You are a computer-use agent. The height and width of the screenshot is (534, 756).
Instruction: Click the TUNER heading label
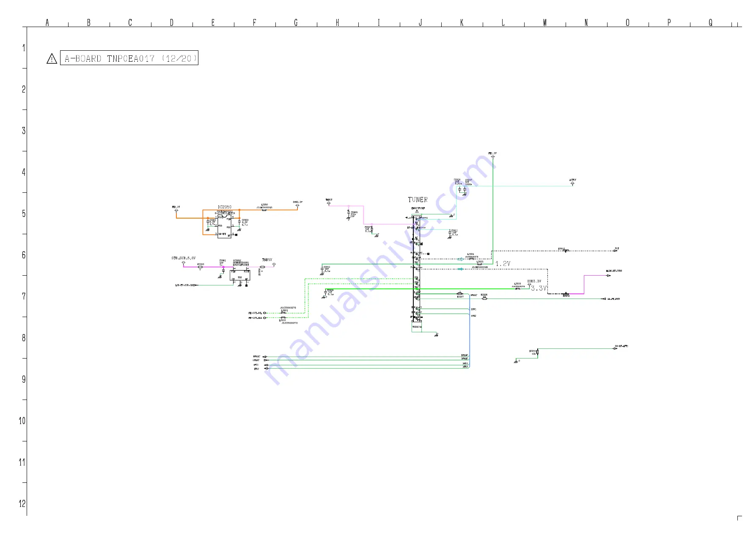[418, 200]
